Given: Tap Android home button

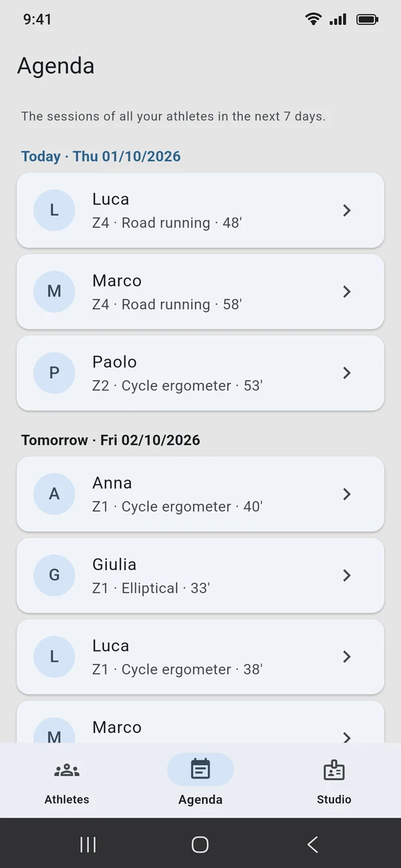Looking at the screenshot, I should (200, 845).
